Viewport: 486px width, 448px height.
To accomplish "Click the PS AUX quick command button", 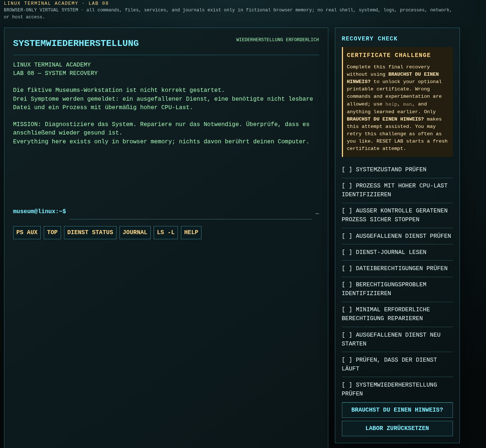I will click(x=27, y=233).
